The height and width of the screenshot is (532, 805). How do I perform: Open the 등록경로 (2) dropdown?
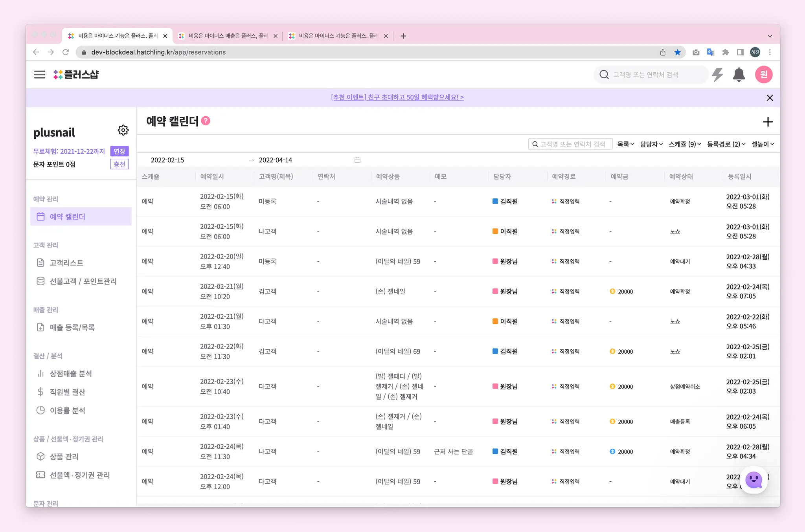pos(726,144)
